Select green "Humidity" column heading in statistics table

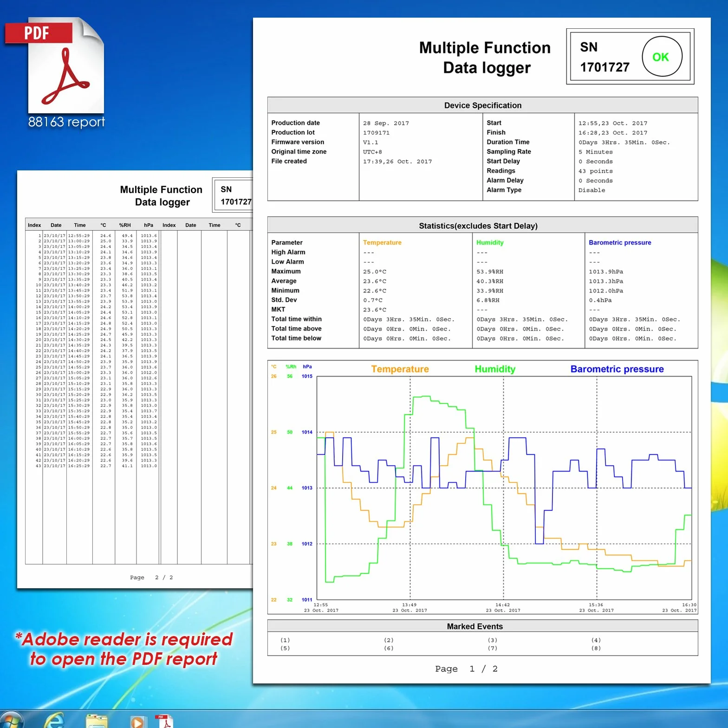[x=490, y=242]
